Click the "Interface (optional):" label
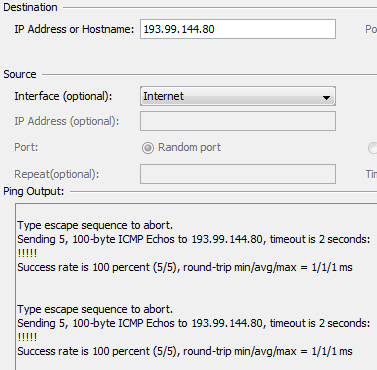377x370 pixels. click(x=63, y=96)
